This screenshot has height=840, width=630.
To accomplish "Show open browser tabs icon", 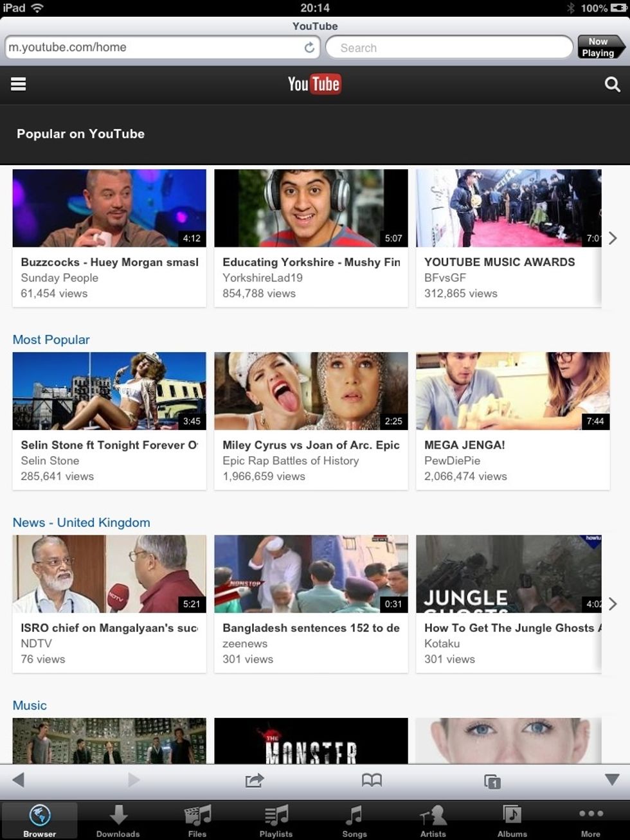I will pos(492,781).
